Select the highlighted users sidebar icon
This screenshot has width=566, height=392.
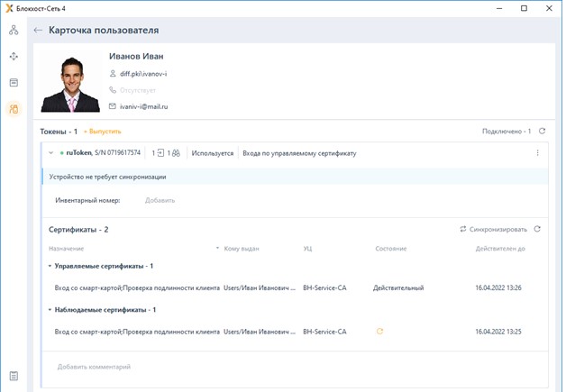click(14, 109)
